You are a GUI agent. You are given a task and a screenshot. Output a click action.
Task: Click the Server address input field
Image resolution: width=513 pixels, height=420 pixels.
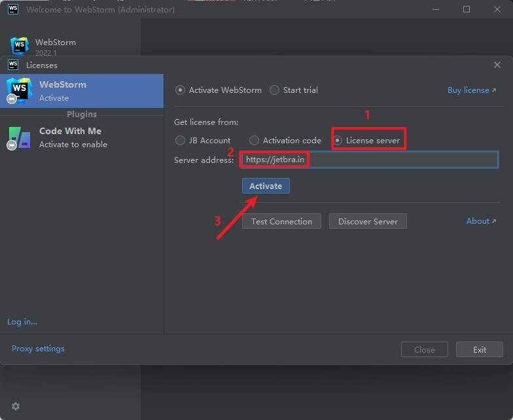tap(369, 160)
